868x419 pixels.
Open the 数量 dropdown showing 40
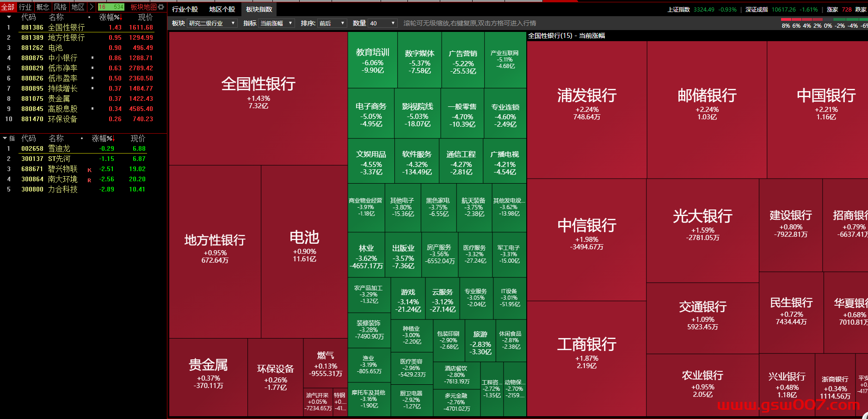(383, 23)
